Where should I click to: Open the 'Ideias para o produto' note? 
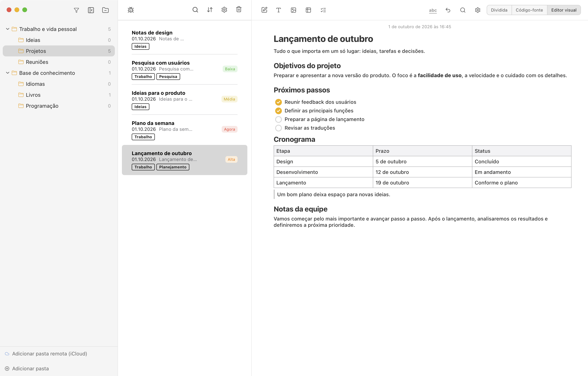click(184, 100)
